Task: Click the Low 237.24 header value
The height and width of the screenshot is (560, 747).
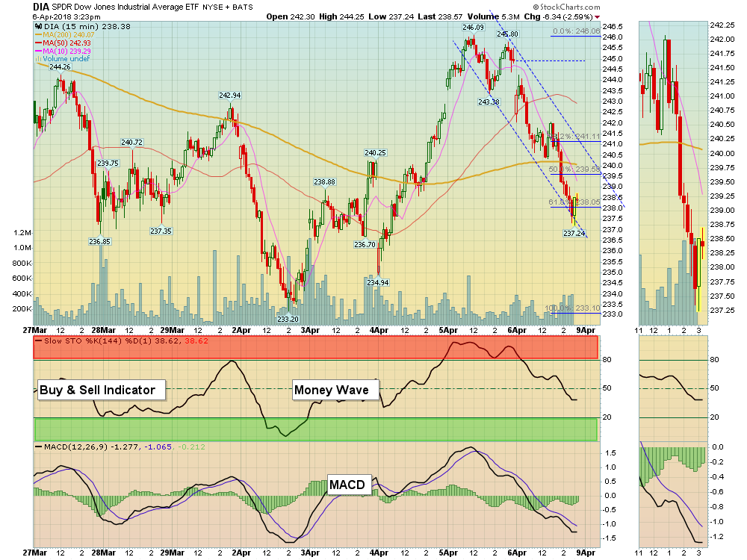Action: 391,16
